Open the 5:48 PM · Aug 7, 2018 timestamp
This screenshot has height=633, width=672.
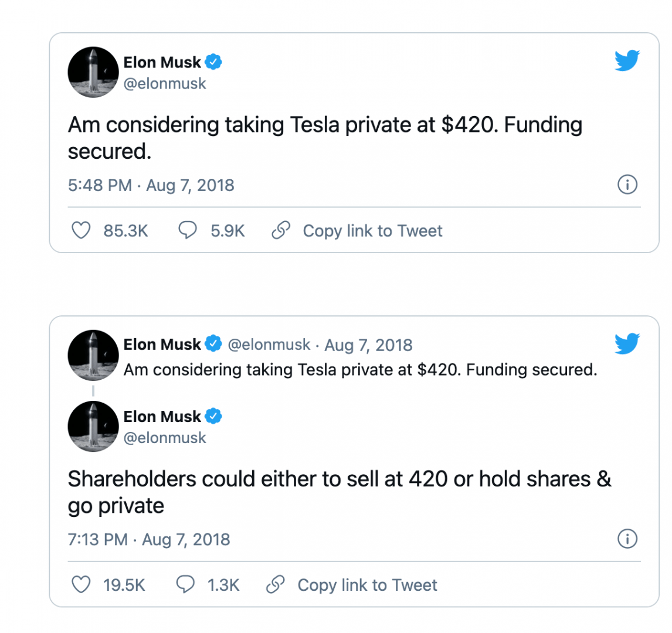coord(151,185)
